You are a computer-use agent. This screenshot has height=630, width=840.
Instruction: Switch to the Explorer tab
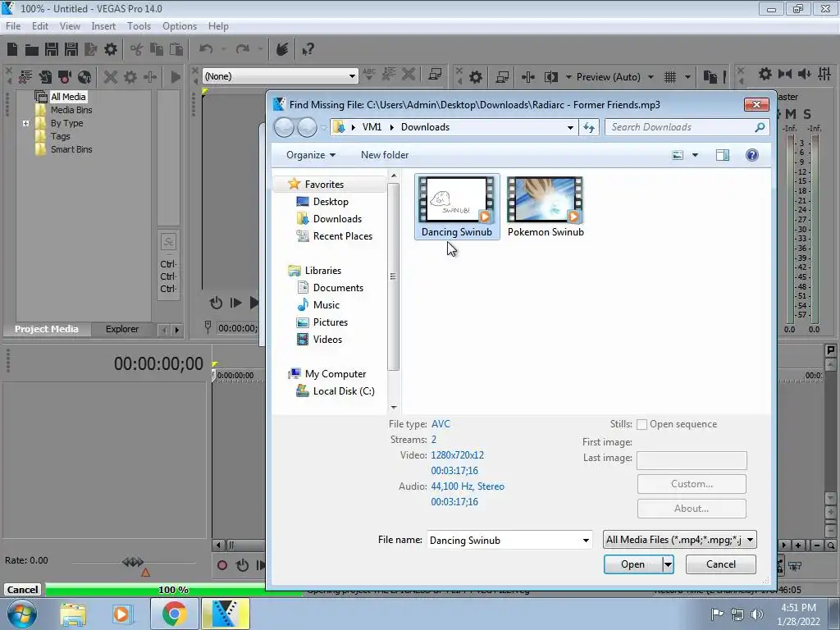click(122, 330)
